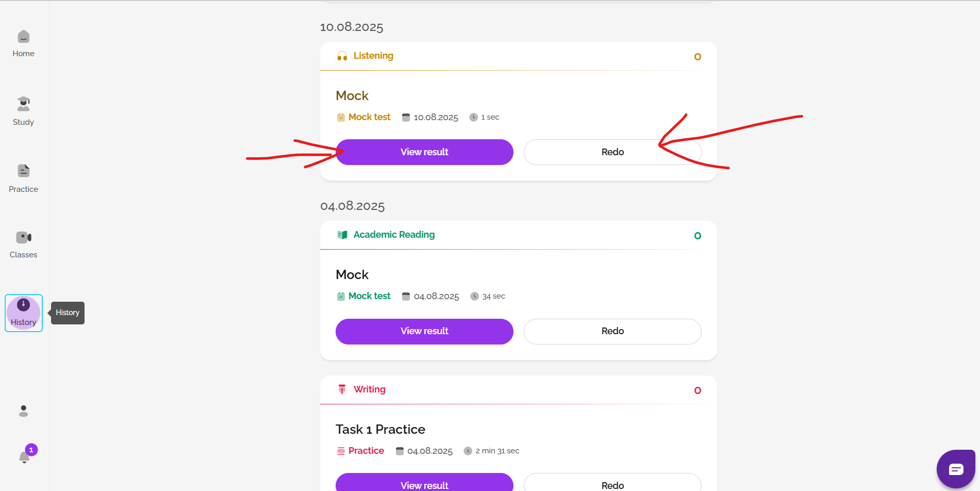Open the notifications bell

[x=24, y=457]
